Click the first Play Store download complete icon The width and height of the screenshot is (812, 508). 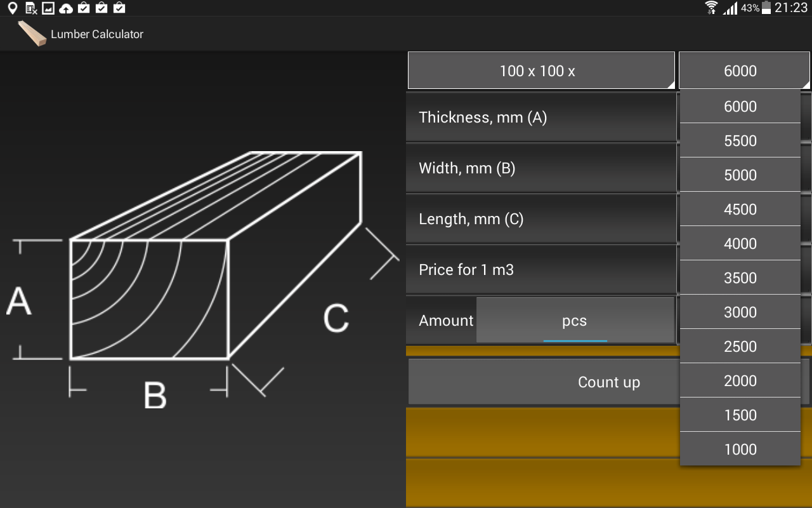[83, 8]
